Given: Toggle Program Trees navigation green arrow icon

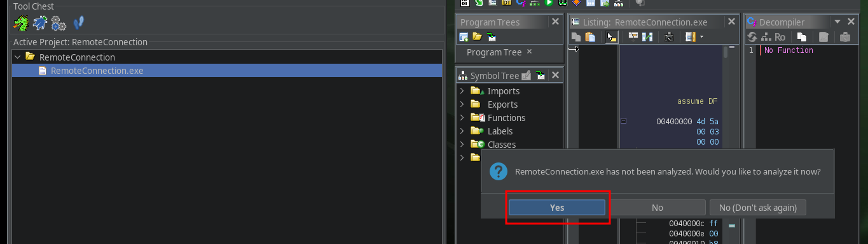Looking at the screenshot, I should pyautogui.click(x=491, y=37).
